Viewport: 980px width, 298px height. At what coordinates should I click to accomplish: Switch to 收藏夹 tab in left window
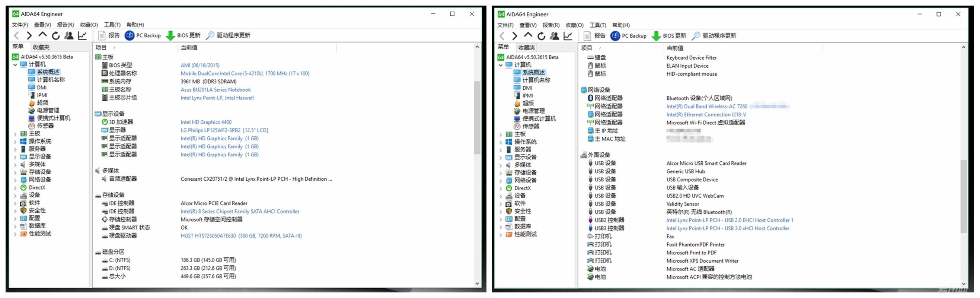click(41, 47)
